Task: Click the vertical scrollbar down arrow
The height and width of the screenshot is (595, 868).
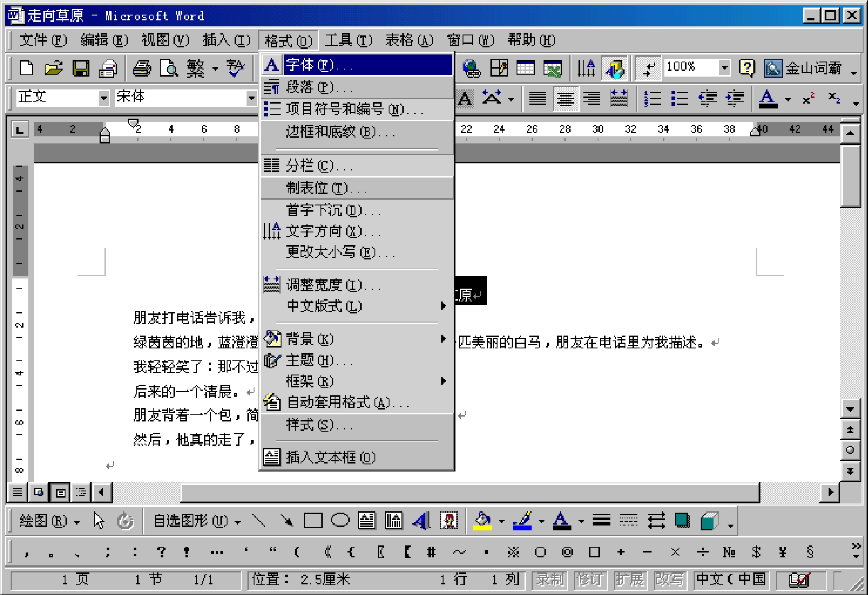Action: pyautogui.click(x=850, y=409)
